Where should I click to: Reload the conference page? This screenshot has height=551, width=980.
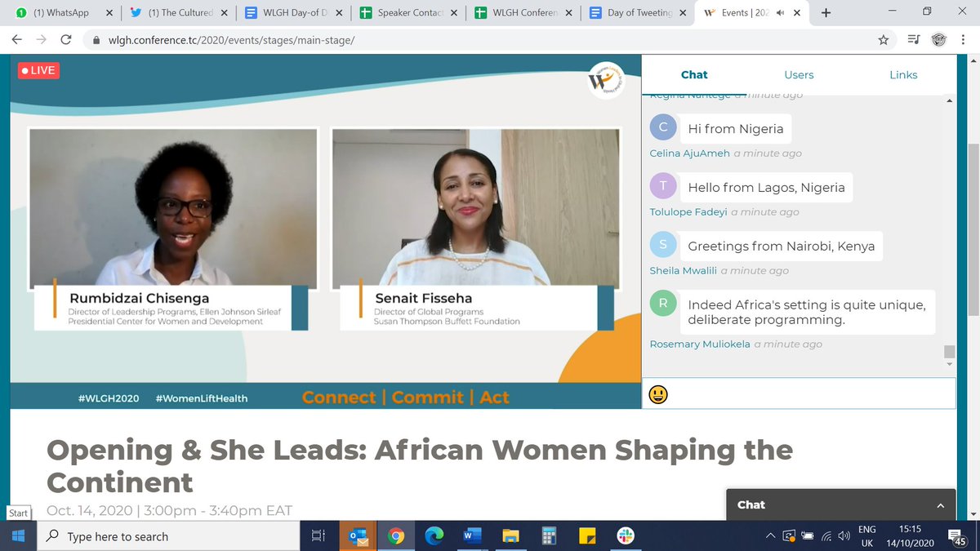(66, 39)
